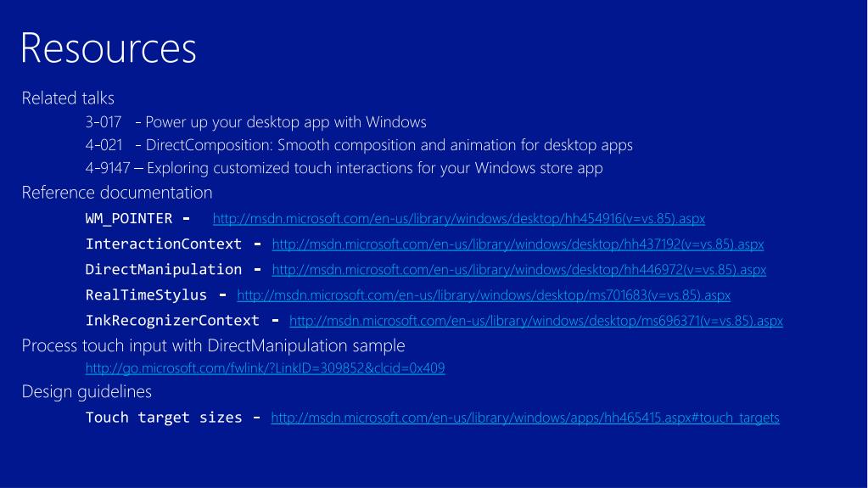Image resolution: width=868 pixels, height=488 pixels.
Task: Select the DirectManipulation label text
Action: [163, 270]
